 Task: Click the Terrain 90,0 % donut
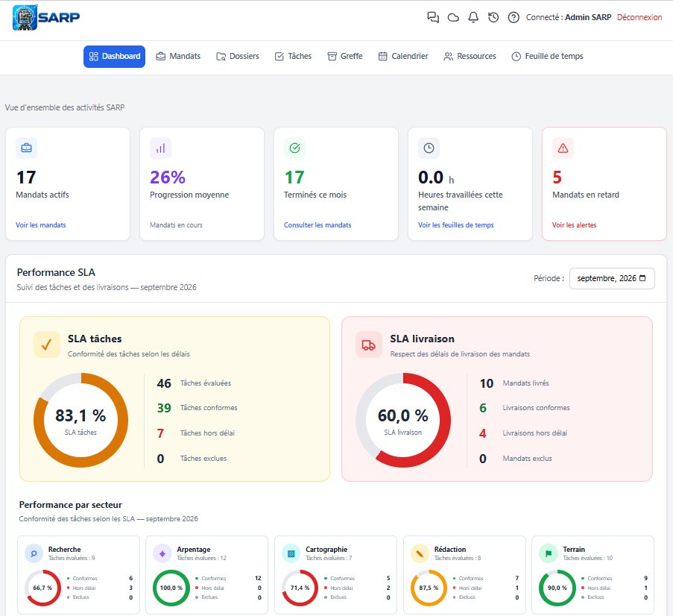click(x=557, y=588)
